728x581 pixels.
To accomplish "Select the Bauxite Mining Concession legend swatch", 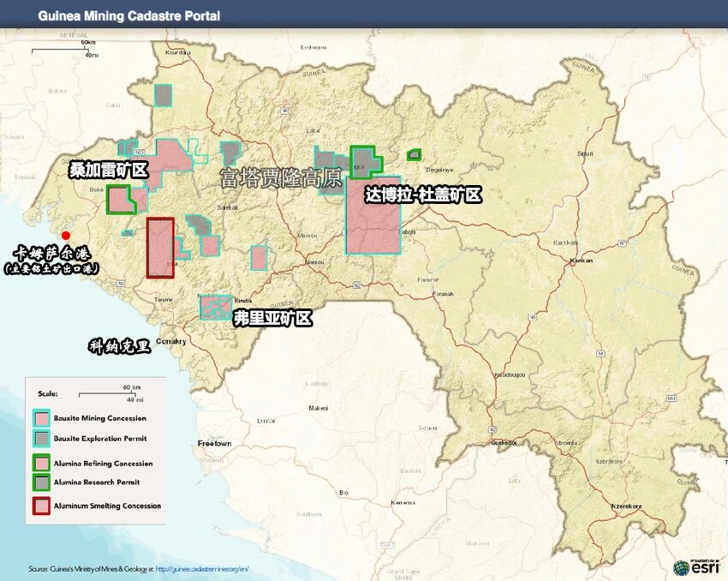I will pos(41,418).
